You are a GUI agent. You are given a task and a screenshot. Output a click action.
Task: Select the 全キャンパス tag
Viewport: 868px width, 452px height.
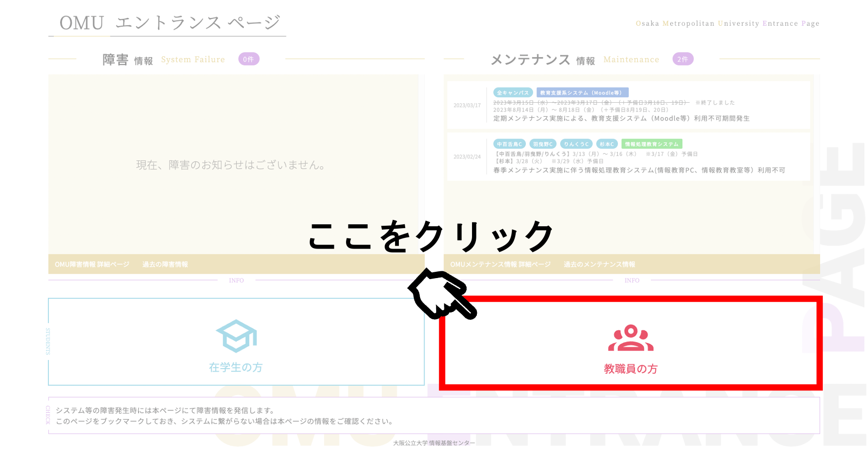pos(513,93)
